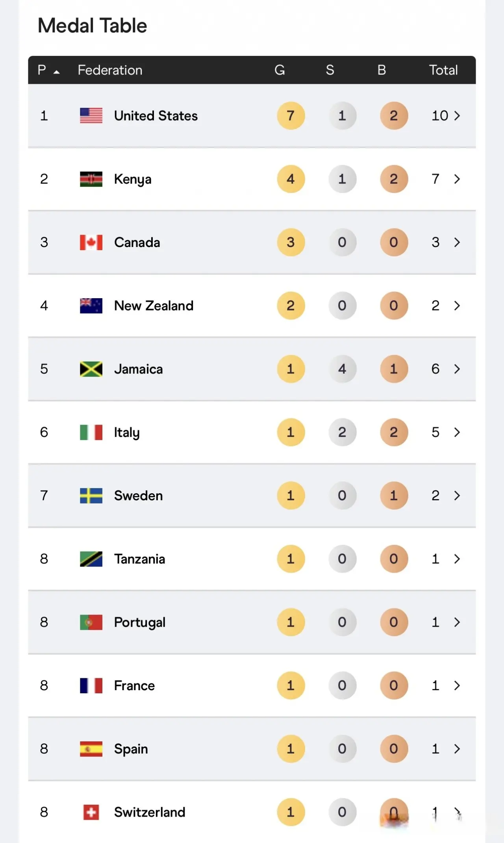Expand the France row chevron
The width and height of the screenshot is (504, 843).
point(457,685)
